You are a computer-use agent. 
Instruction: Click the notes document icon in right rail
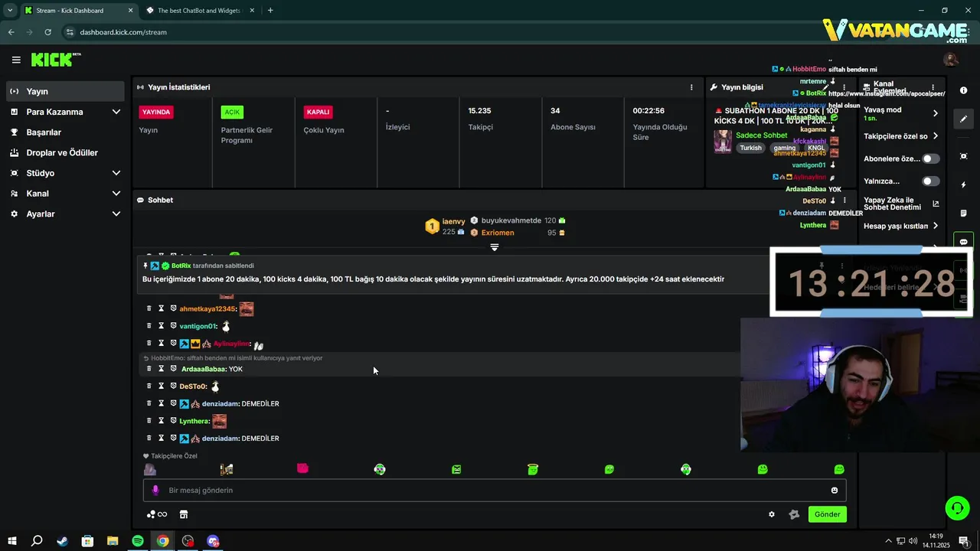963,213
